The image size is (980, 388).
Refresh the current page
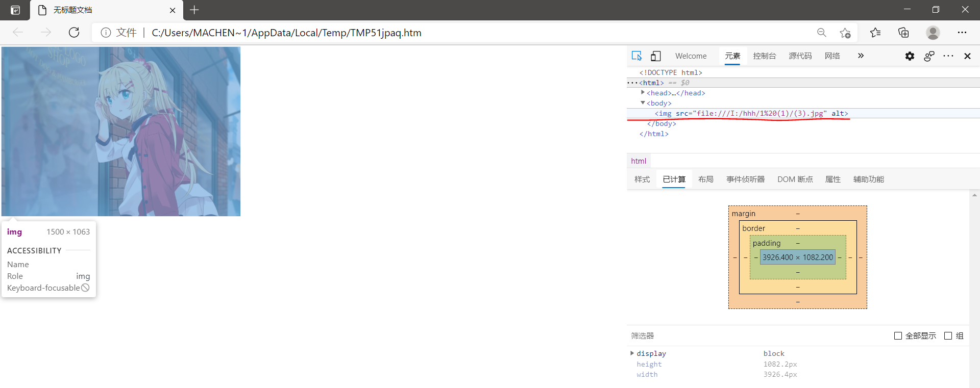tap(74, 33)
